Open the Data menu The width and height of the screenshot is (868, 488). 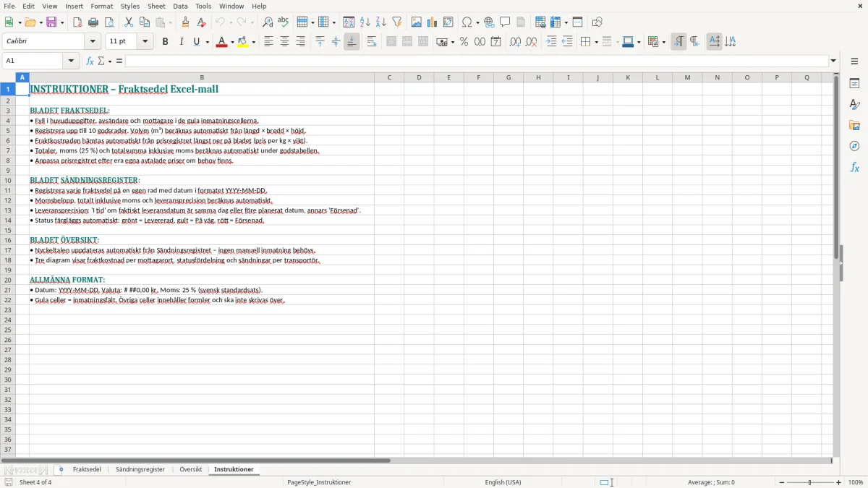[x=180, y=6]
